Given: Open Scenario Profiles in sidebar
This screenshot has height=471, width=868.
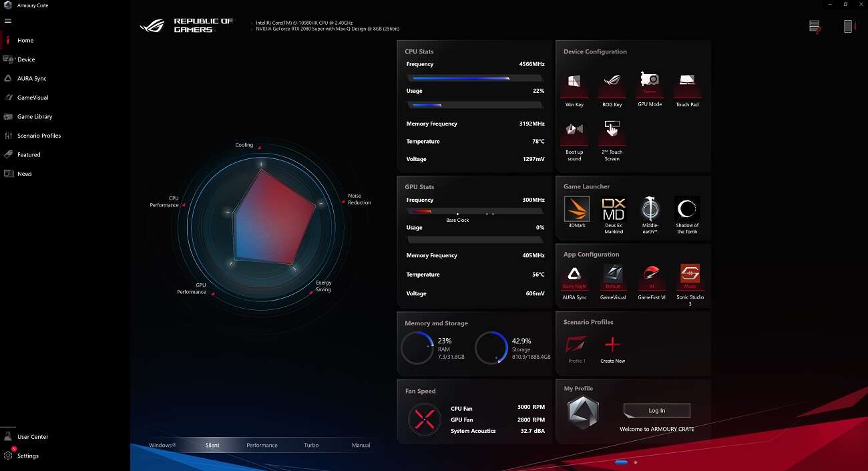Looking at the screenshot, I should tap(39, 136).
